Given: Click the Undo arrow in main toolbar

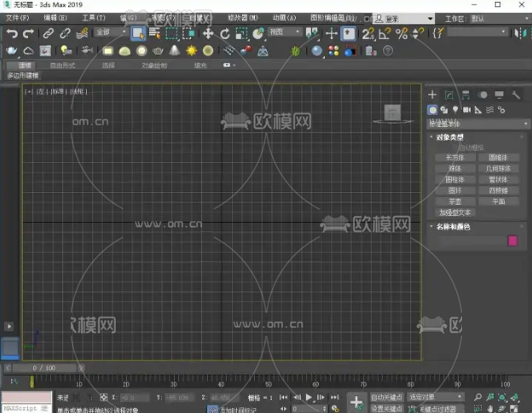Looking at the screenshot, I should click(x=12, y=34).
